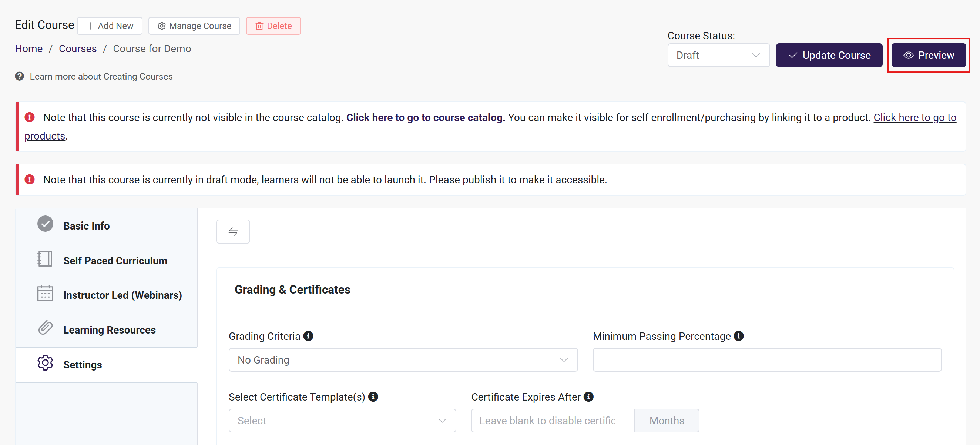Open the certificate template Select dropdown

pos(342,421)
